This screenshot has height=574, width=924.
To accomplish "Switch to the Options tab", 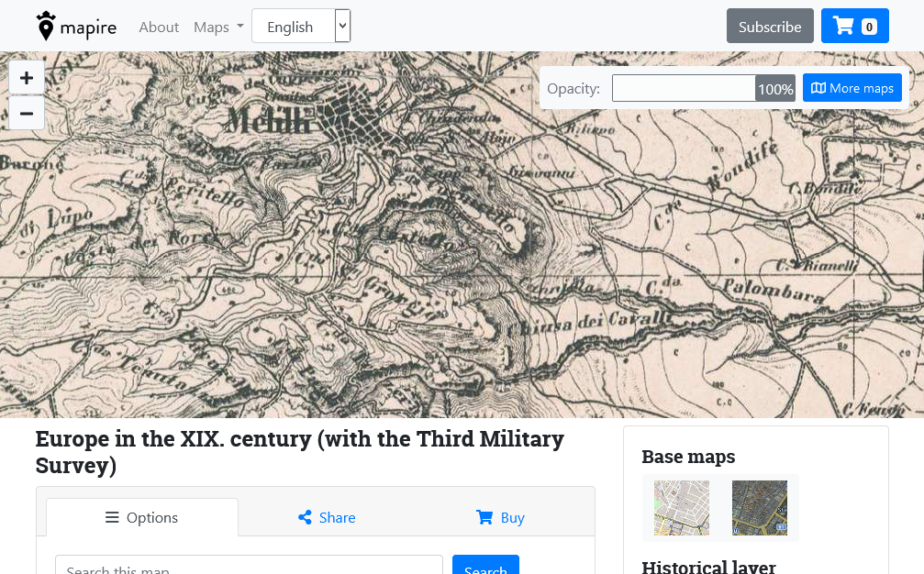I will pyautogui.click(x=142, y=518).
